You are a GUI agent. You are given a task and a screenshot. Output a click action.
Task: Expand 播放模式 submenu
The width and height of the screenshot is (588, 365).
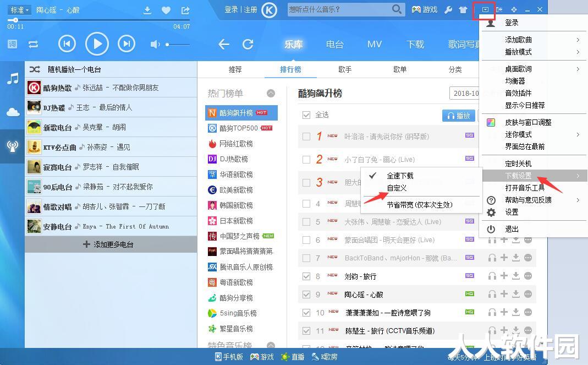534,52
